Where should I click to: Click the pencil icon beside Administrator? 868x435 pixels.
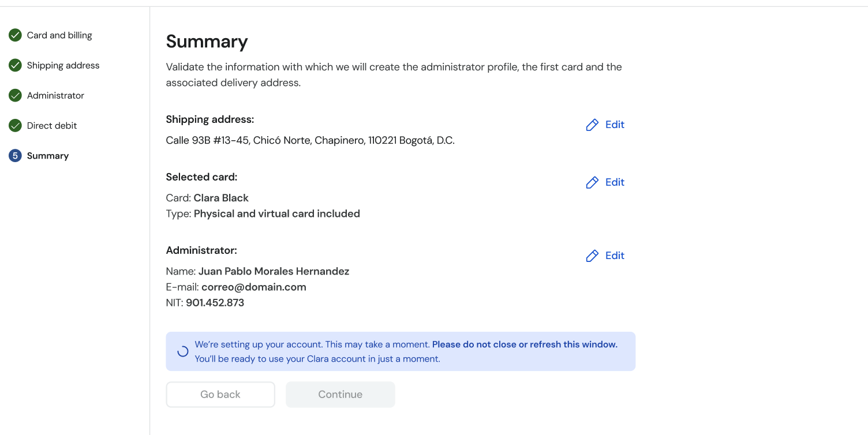pyautogui.click(x=592, y=256)
